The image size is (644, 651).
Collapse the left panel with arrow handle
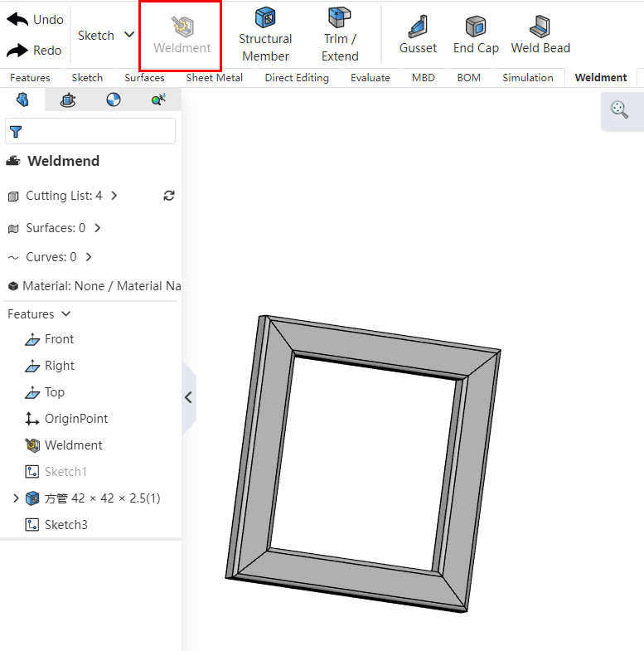[188, 397]
